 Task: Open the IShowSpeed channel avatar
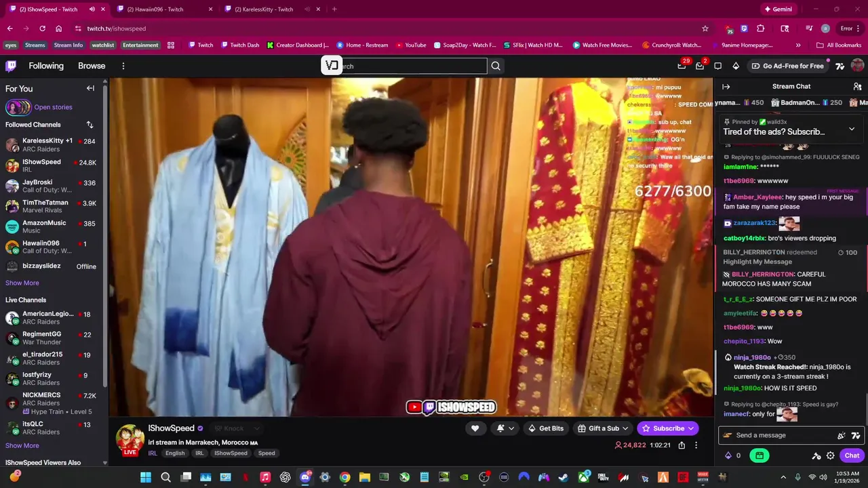[x=129, y=439]
